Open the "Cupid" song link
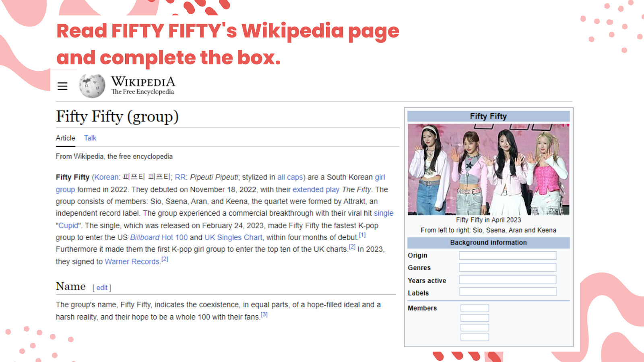 click(68, 225)
